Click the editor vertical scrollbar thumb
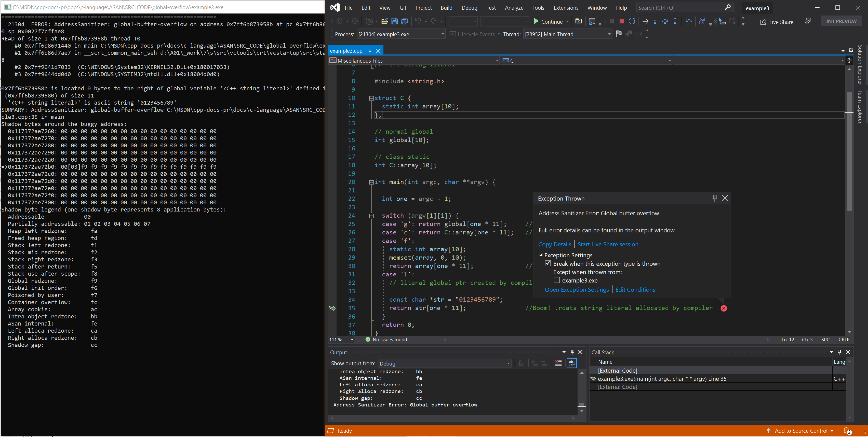Image resolution: width=868 pixels, height=437 pixels. [x=849, y=151]
